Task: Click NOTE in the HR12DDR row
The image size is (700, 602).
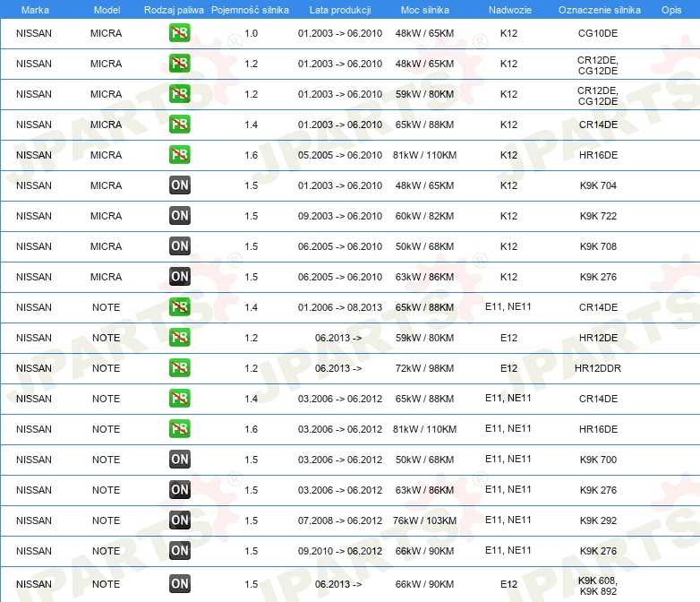Action: 106,368
